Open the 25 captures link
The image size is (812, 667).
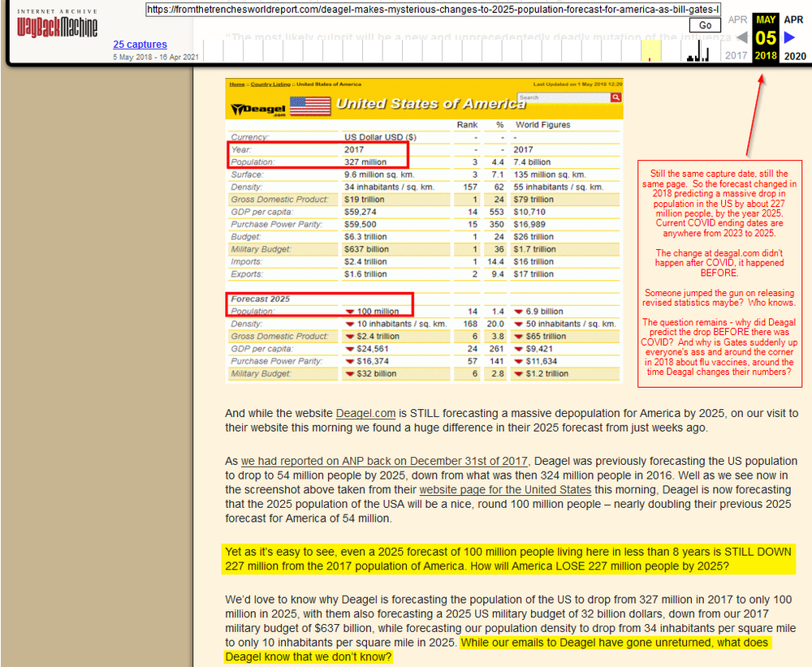tap(140, 45)
